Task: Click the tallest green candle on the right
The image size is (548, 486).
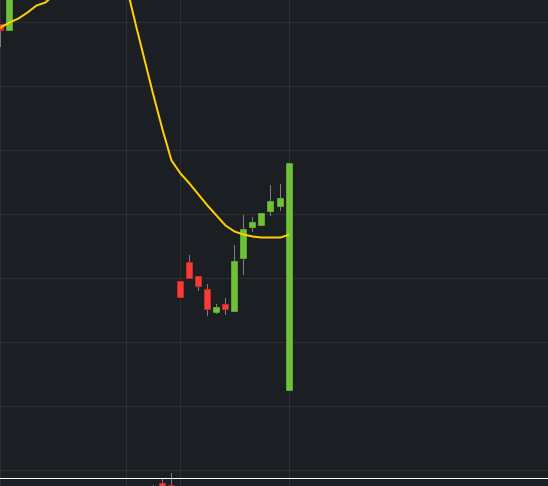Action: tap(289, 277)
